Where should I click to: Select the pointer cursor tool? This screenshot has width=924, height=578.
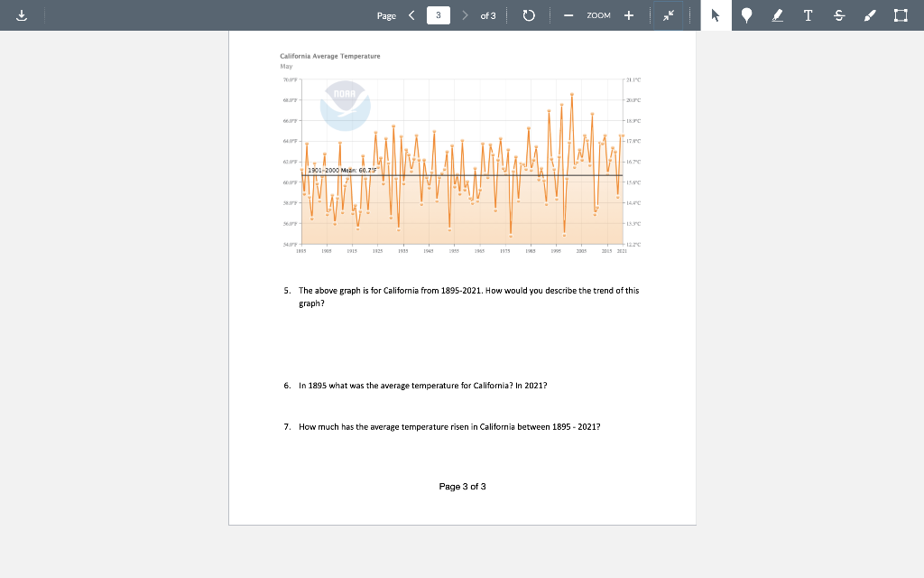click(716, 15)
